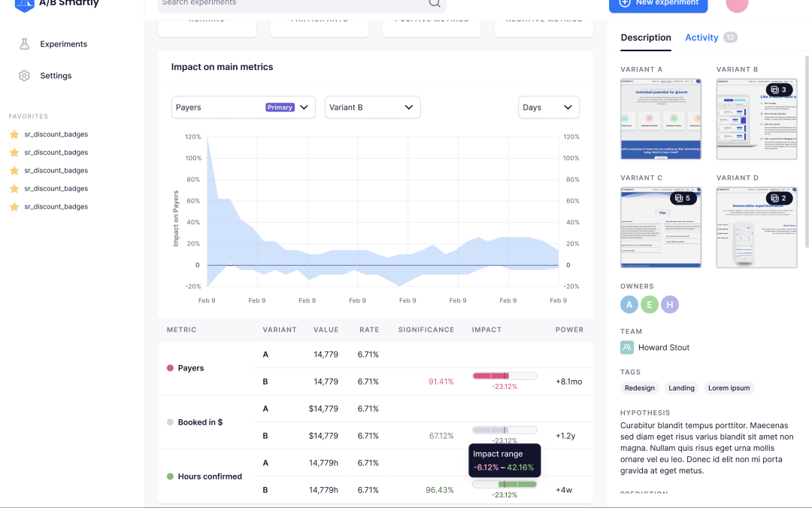Open the Variant A thumbnail
Screen dimensions: 812x508
tap(661, 119)
